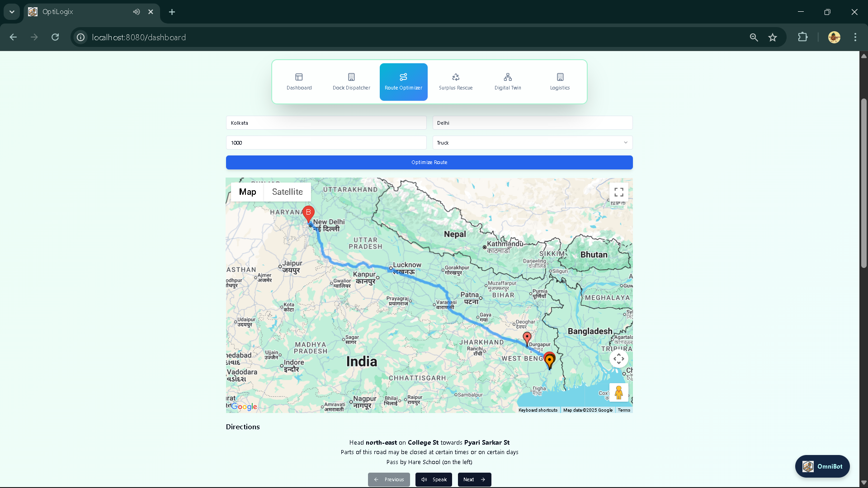The image size is (868, 488).
Task: Open the Digital Twin section
Action: (x=508, y=82)
